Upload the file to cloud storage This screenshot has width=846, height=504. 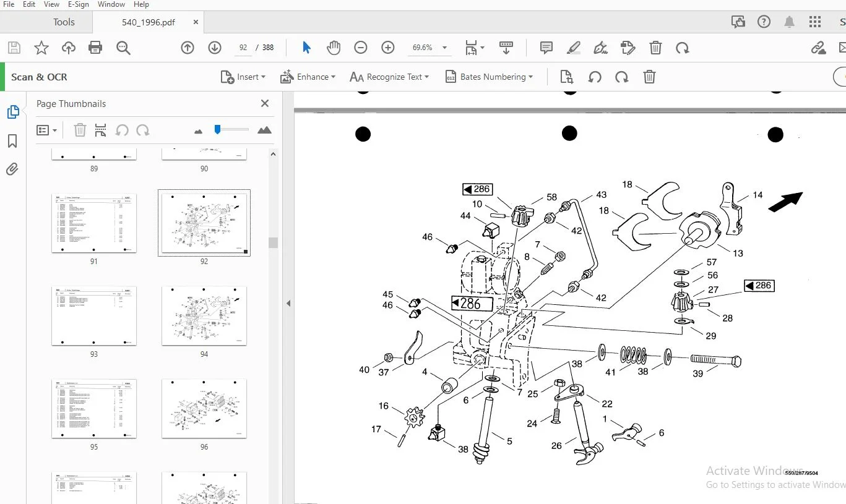(68, 48)
